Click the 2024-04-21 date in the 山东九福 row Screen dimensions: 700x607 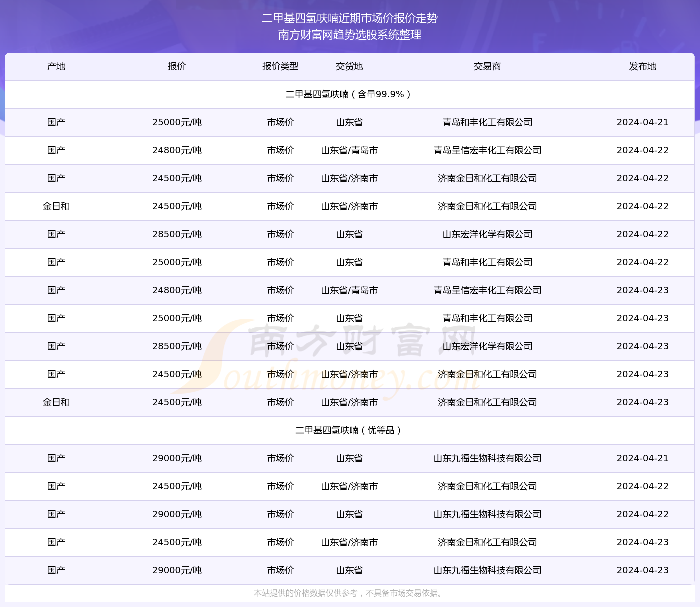click(x=642, y=458)
